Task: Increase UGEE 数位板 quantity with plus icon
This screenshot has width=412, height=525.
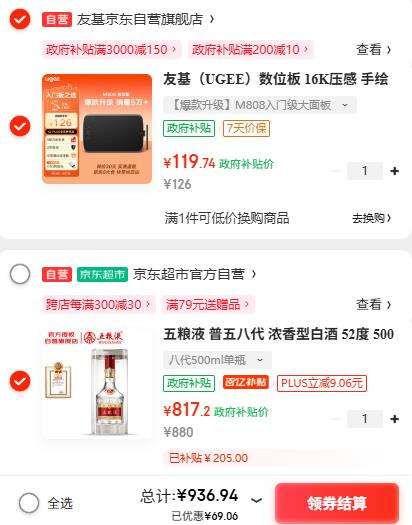Action: pos(395,171)
